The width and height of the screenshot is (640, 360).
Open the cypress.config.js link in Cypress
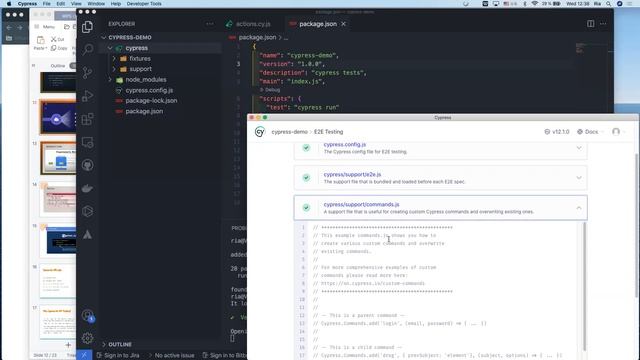(344, 144)
